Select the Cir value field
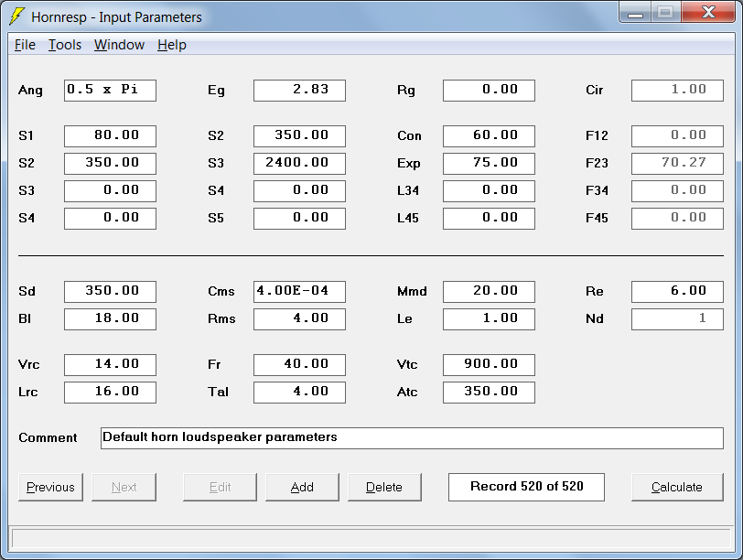 pyautogui.click(x=678, y=91)
